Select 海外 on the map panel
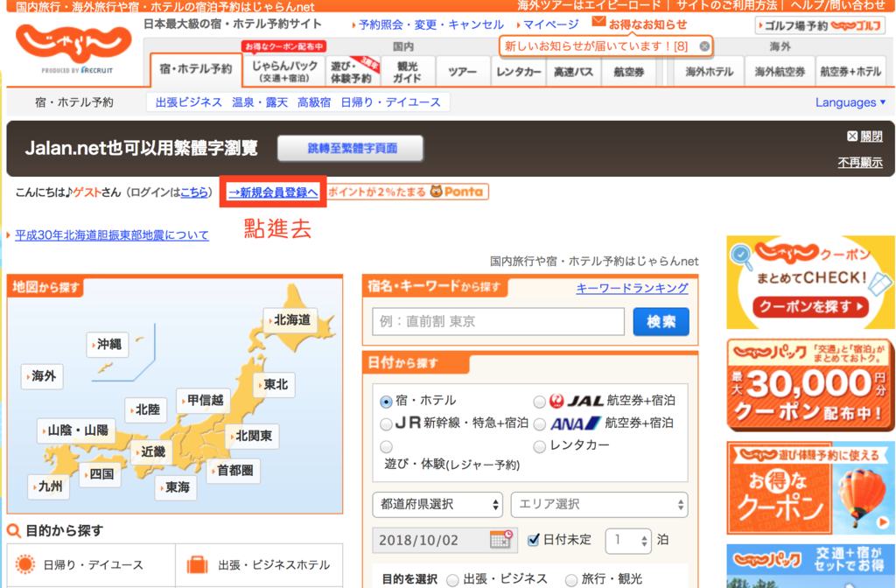This screenshot has height=588, width=896. pos(42,376)
